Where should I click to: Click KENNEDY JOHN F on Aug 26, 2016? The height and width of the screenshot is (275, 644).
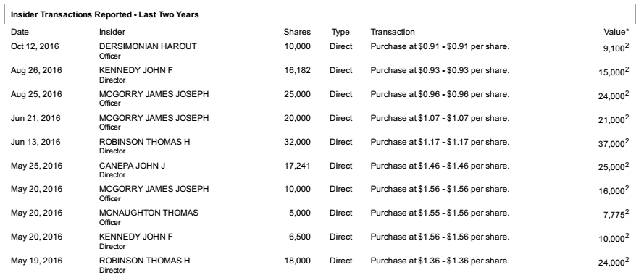(x=136, y=70)
